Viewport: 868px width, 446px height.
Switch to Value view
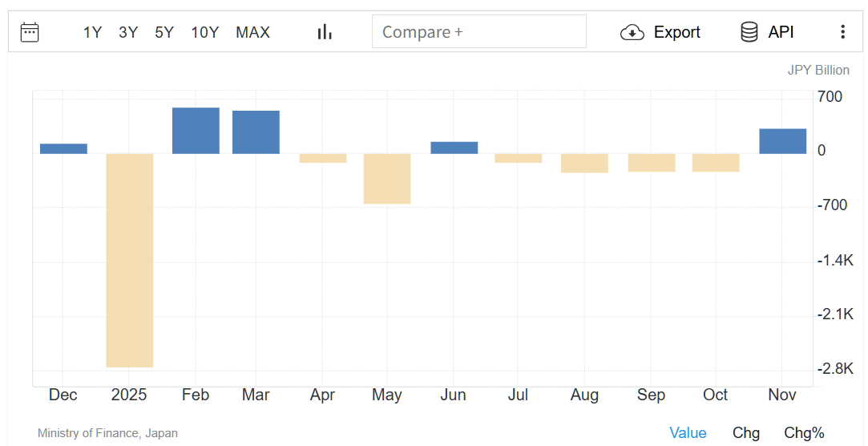688,433
